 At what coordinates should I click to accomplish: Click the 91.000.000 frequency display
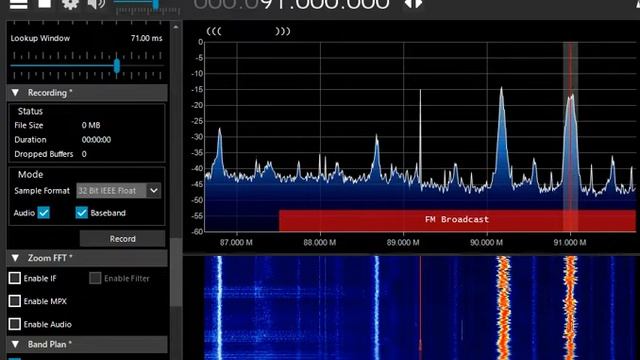click(325, 4)
